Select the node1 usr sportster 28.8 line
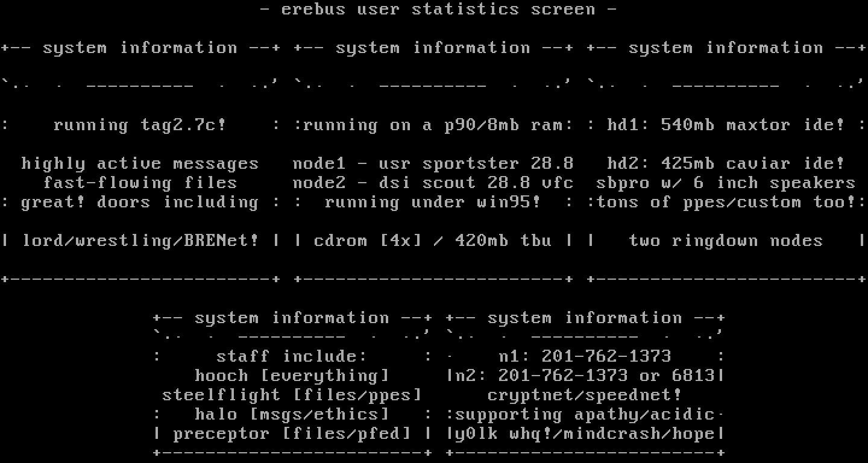This screenshot has height=463, width=868. [433, 164]
